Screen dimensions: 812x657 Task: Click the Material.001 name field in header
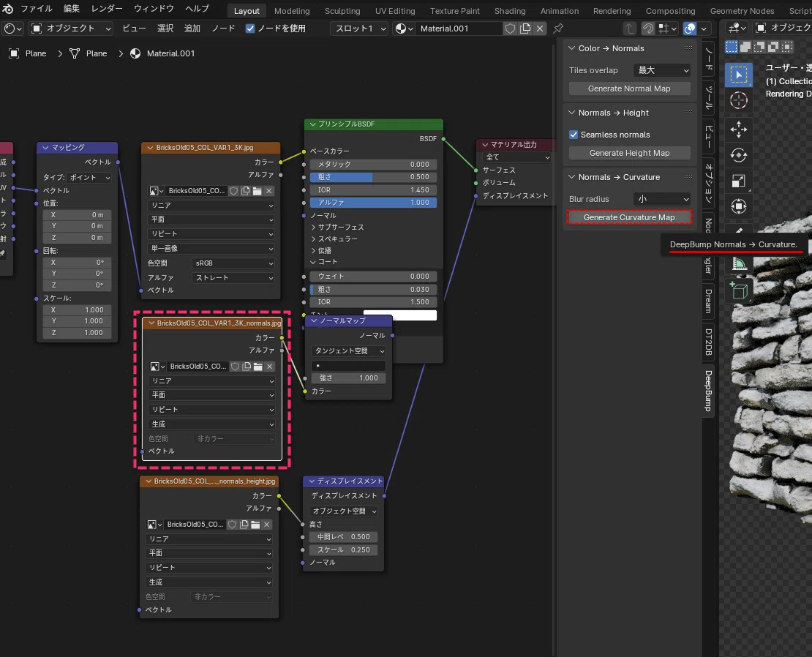click(x=459, y=29)
